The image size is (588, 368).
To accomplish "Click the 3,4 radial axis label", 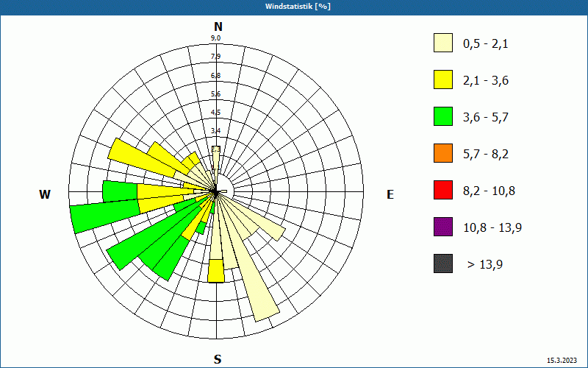I will coord(215,131).
